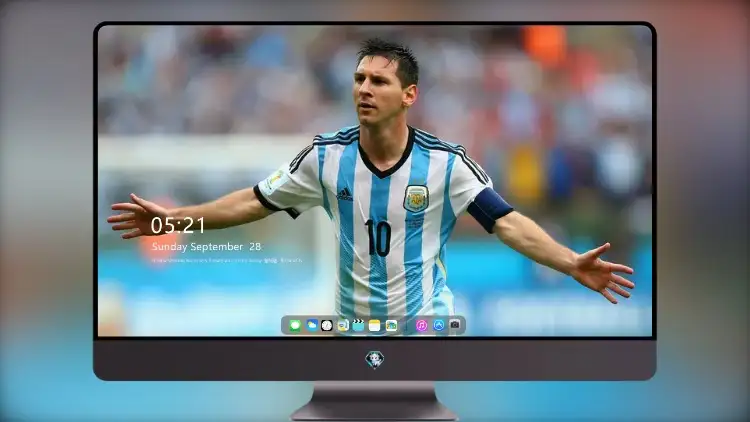Open the Photos gallery app in dock
Image resolution: width=750 pixels, height=422 pixels.
pyautogui.click(x=391, y=325)
